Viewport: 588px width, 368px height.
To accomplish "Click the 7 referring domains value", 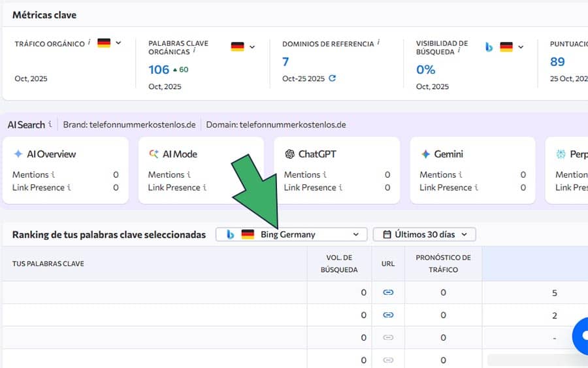I will pos(286,62).
